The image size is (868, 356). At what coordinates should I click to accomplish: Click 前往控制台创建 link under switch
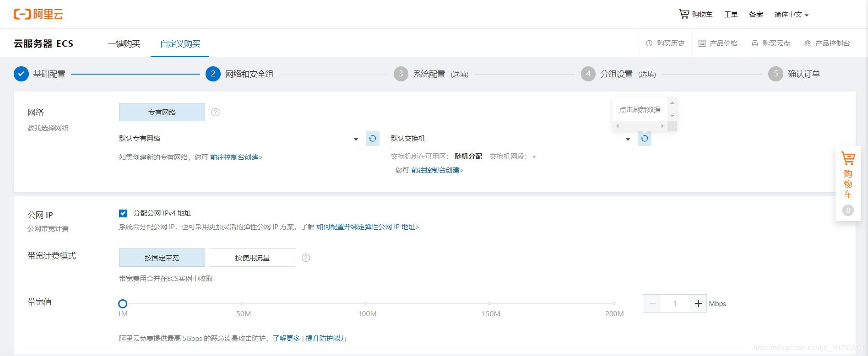tap(437, 170)
